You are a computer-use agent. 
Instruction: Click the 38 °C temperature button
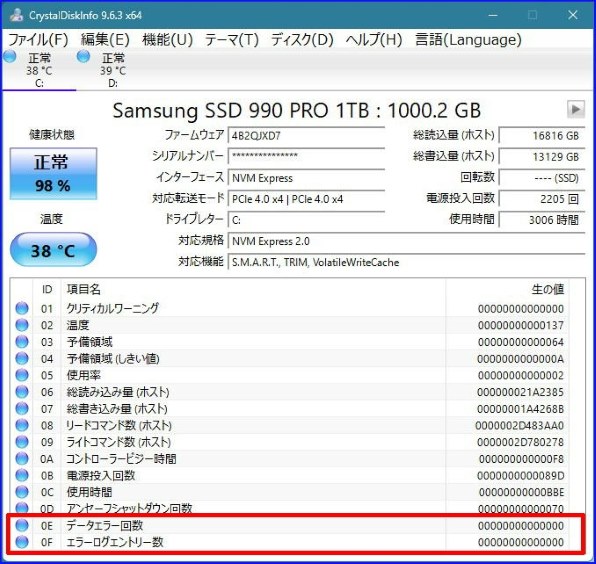tap(53, 250)
